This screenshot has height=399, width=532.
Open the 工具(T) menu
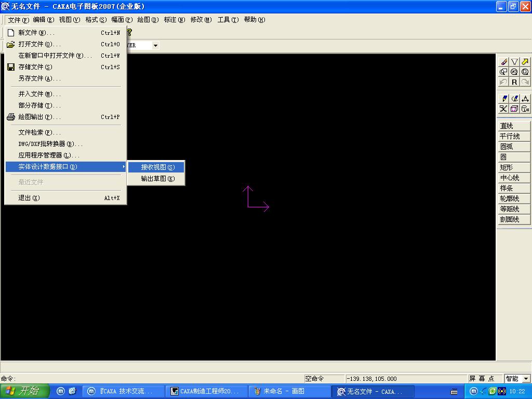coord(228,20)
